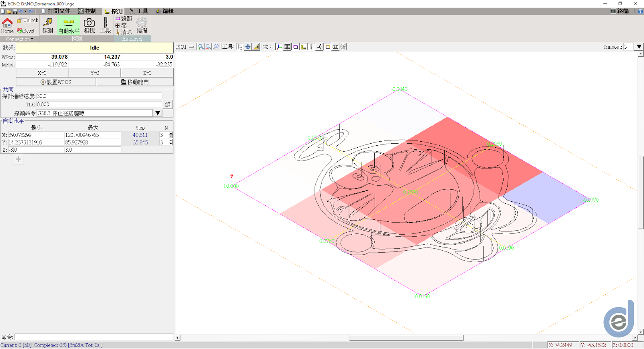This screenshot has width=644, height=349.
Task: Expand the Connection group dropdown
Action: [x=19, y=39]
